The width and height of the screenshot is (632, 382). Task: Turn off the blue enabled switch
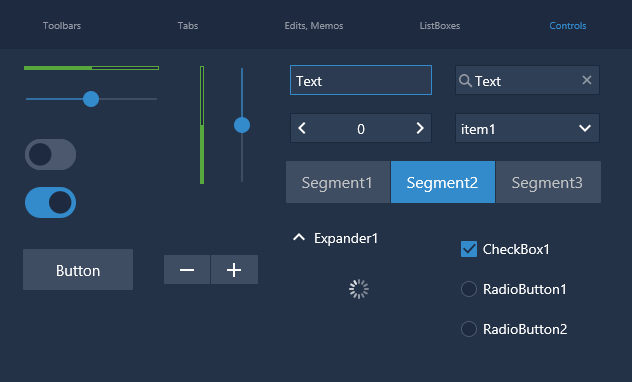point(50,202)
